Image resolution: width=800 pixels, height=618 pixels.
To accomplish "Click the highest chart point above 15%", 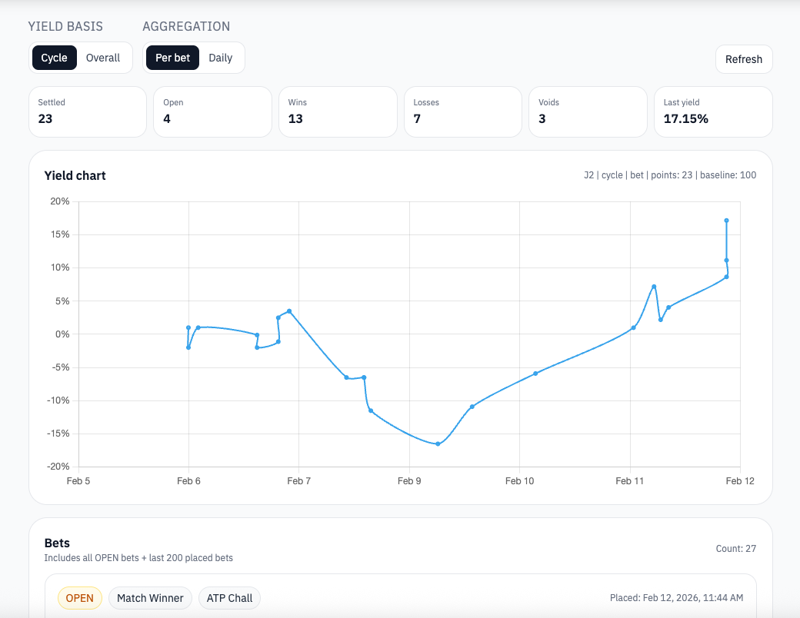I will click(726, 220).
